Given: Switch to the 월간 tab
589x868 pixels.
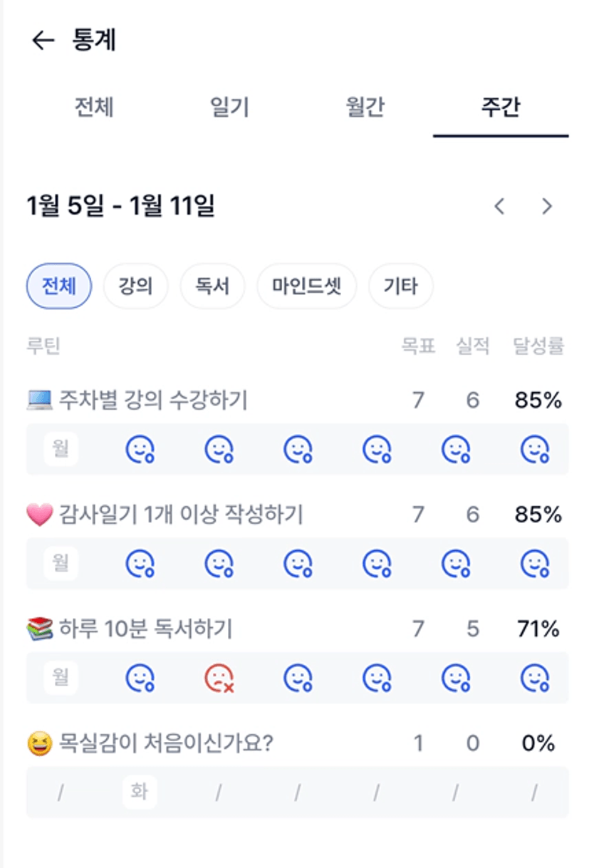Looking at the screenshot, I should tap(365, 107).
